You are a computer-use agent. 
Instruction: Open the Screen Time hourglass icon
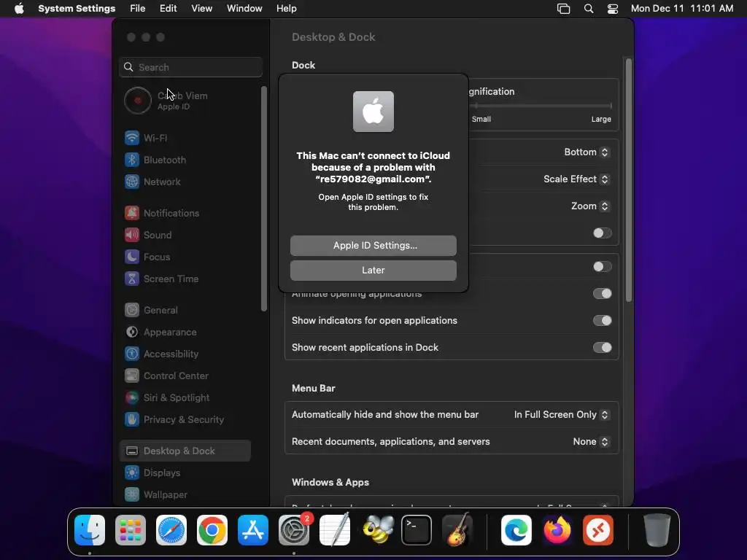point(132,279)
